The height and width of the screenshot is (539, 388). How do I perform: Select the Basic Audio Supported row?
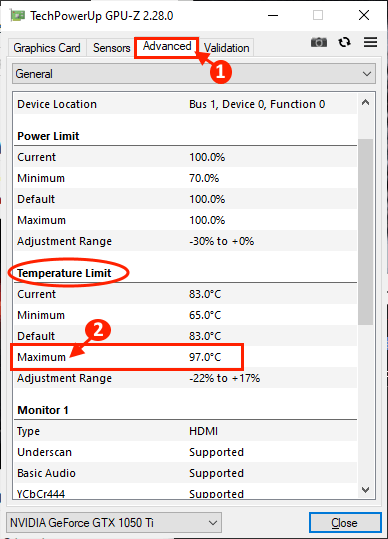point(185,473)
